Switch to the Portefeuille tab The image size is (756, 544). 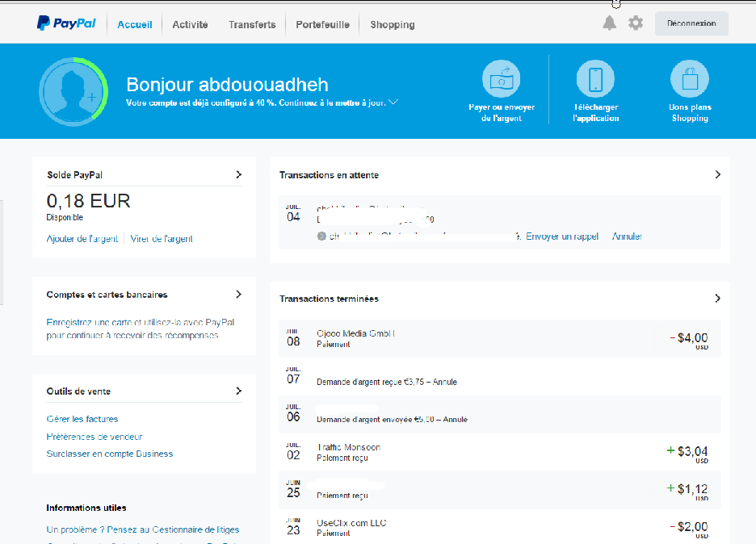point(322,24)
